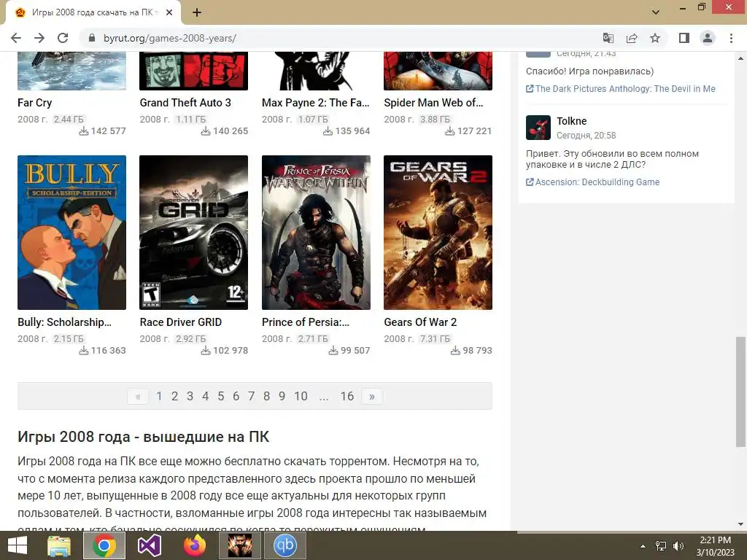Go to pagination page 2
This screenshot has width=747, height=560.
coord(175,396)
